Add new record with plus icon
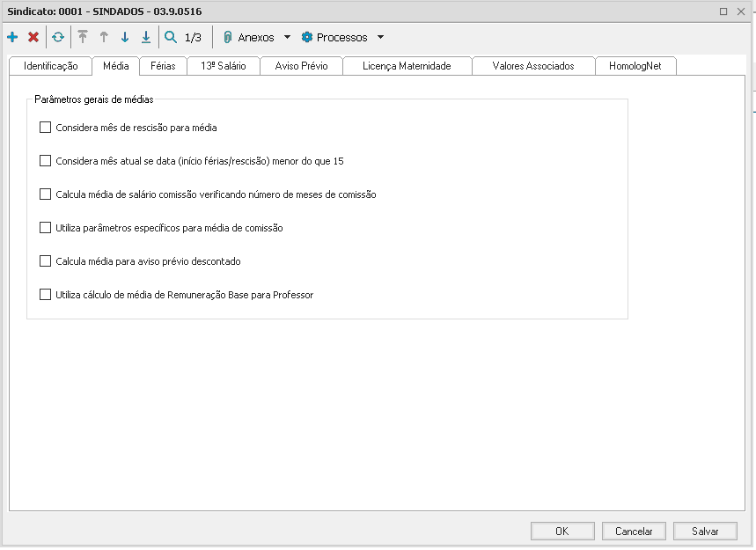 pos(12,37)
